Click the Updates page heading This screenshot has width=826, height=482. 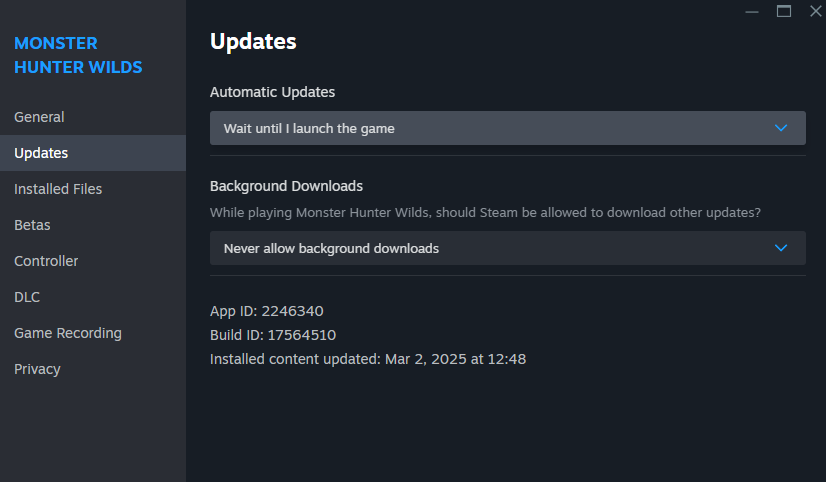[x=253, y=41]
